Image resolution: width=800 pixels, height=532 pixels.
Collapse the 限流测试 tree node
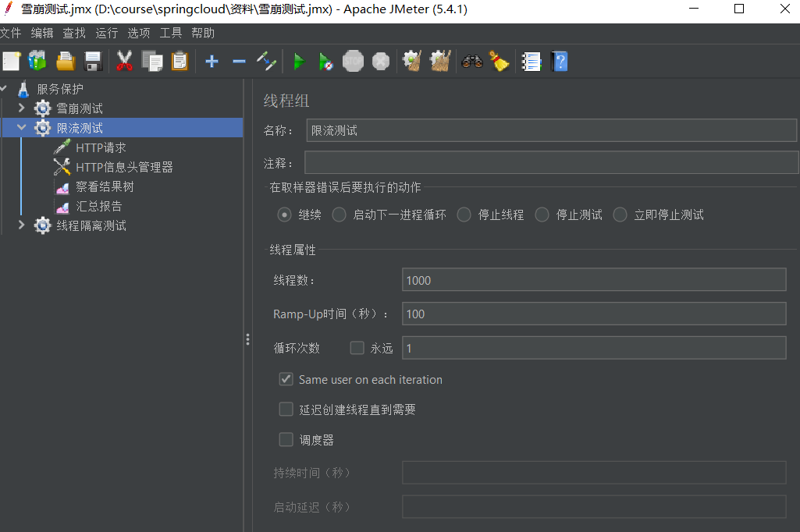tap(21, 127)
